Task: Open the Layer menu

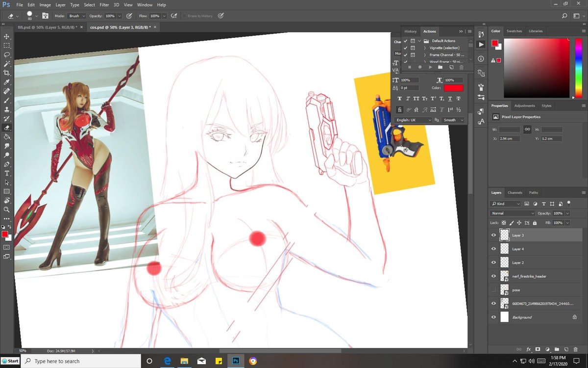Action: click(x=60, y=4)
